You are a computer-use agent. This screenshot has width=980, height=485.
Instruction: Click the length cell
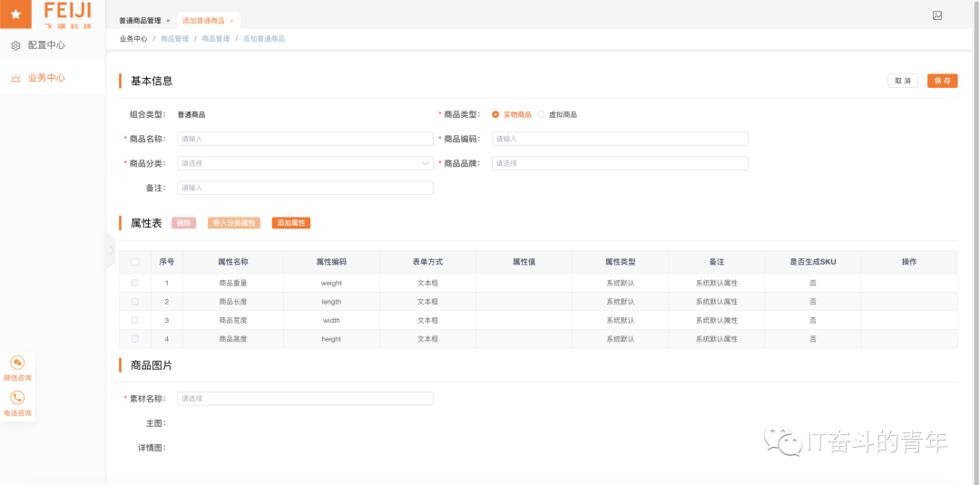click(x=331, y=302)
